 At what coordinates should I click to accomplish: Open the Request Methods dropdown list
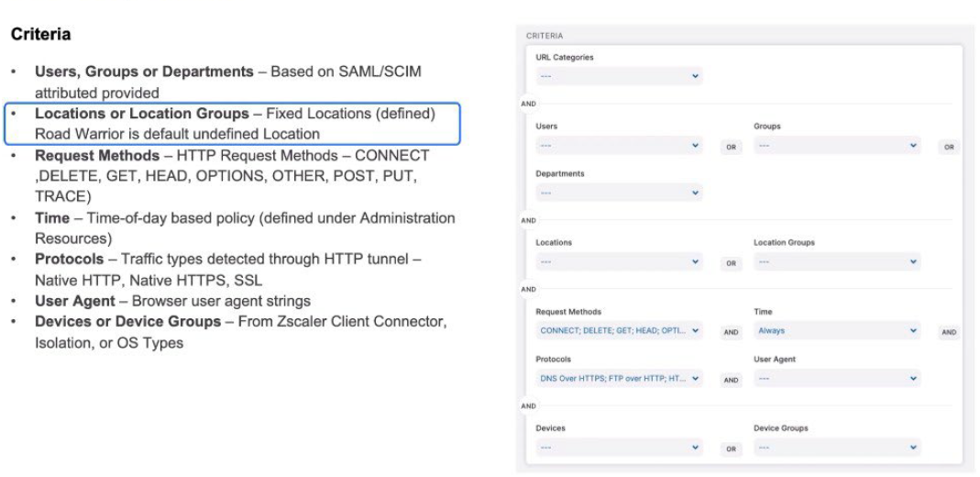click(x=619, y=331)
